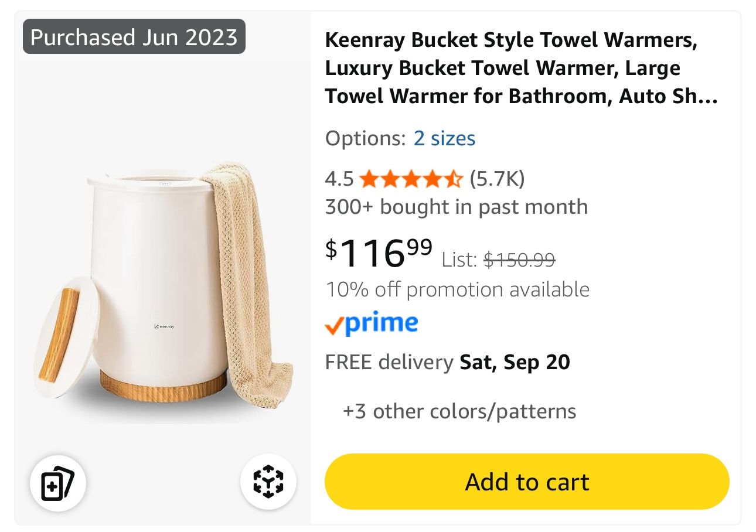Click the orange star rating icons
Screen dimensions: 756x532
(x=411, y=179)
